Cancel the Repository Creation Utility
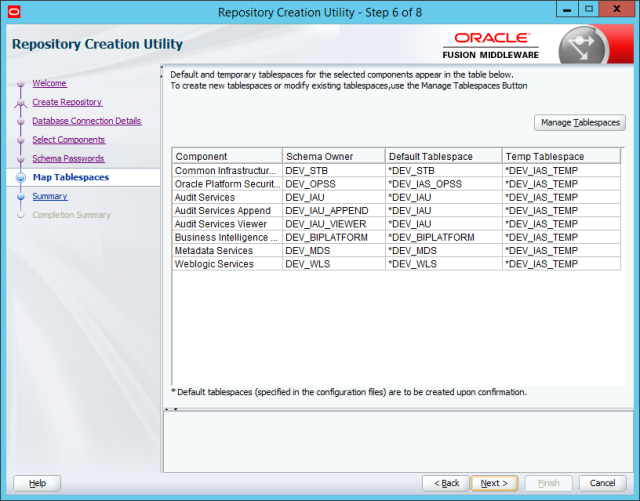Screen dimensions: 640x501 (x=602, y=483)
